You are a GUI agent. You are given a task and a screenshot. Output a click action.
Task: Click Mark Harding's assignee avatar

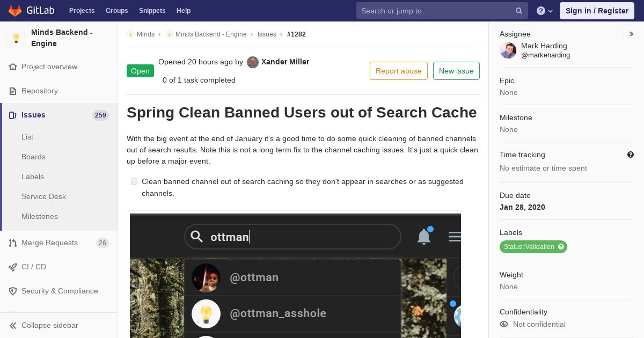[508, 50]
